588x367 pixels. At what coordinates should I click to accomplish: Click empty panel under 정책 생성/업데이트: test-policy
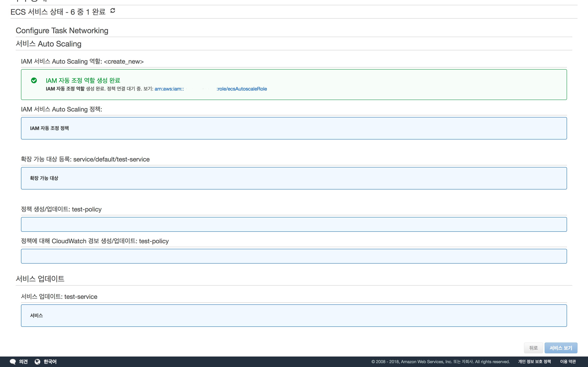[x=294, y=225]
